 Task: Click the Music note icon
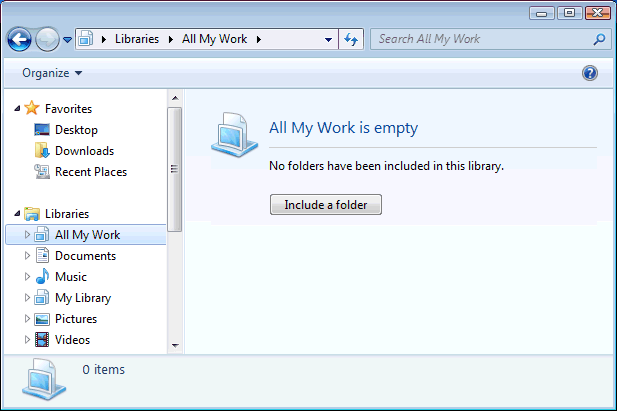tap(42, 276)
